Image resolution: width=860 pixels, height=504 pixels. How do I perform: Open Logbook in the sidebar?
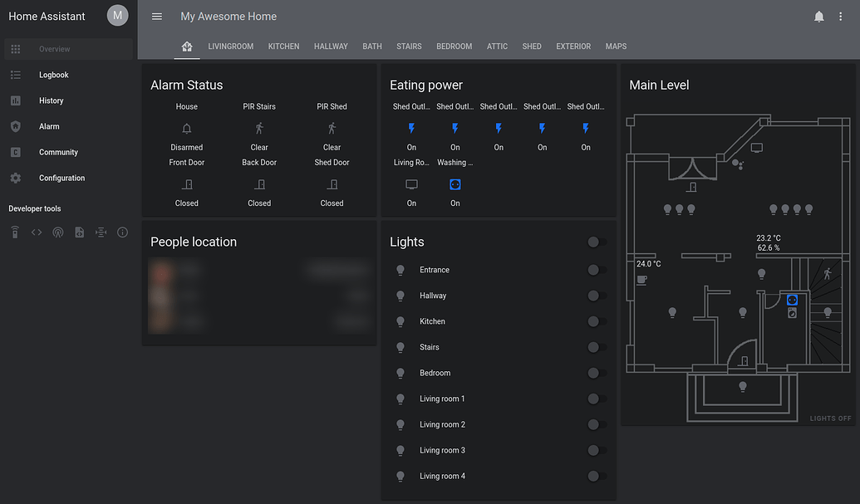click(53, 75)
